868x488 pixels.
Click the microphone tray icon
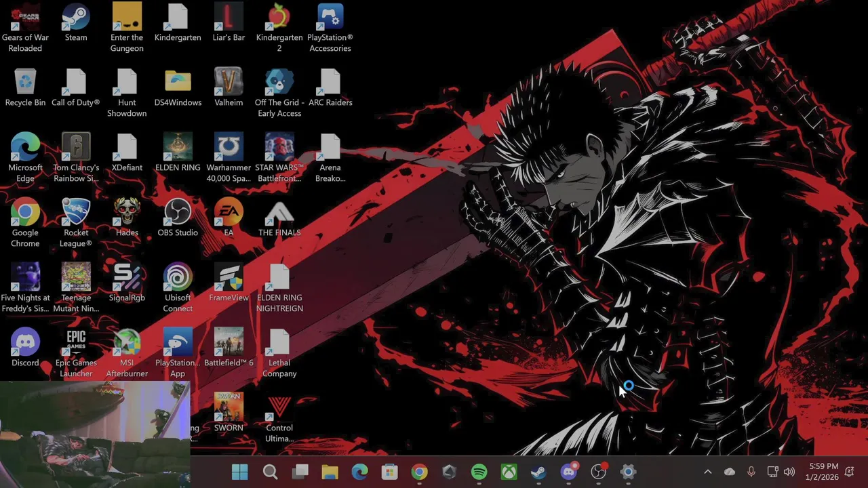click(751, 472)
